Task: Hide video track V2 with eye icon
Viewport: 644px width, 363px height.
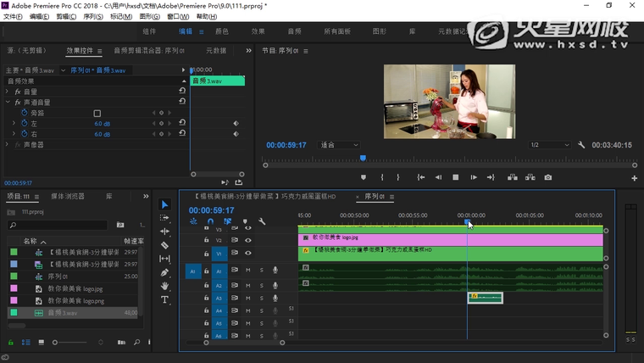Action: click(248, 240)
